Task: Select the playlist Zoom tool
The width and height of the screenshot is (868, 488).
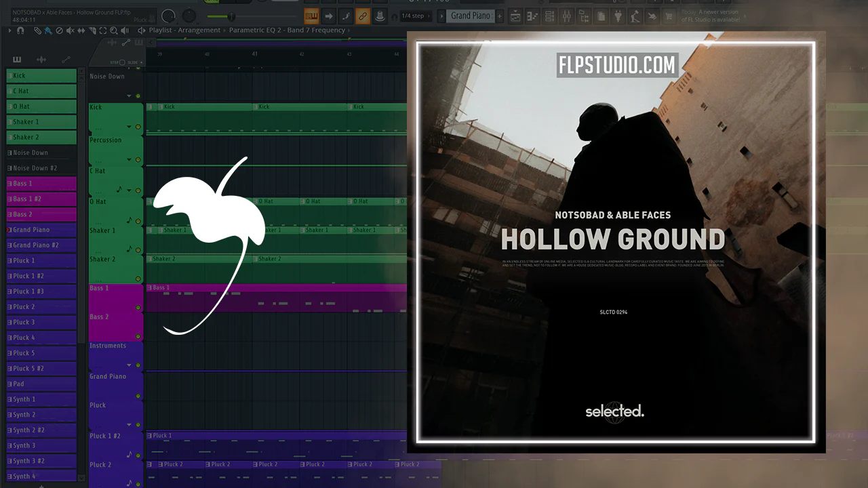Action: pyautogui.click(x=113, y=30)
